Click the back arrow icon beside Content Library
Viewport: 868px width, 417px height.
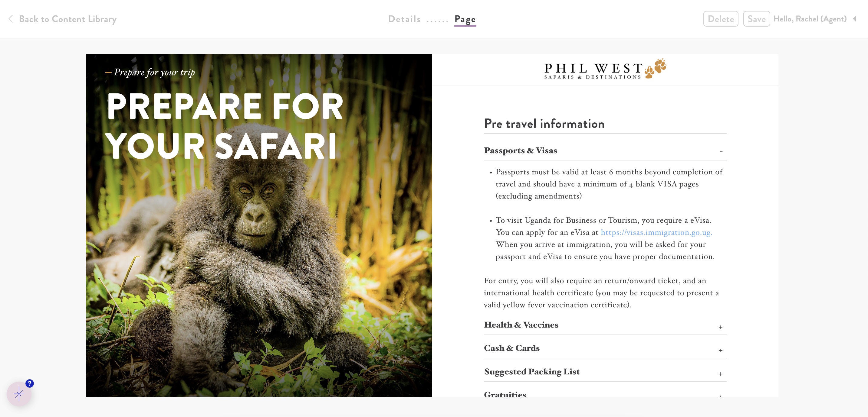tap(11, 19)
